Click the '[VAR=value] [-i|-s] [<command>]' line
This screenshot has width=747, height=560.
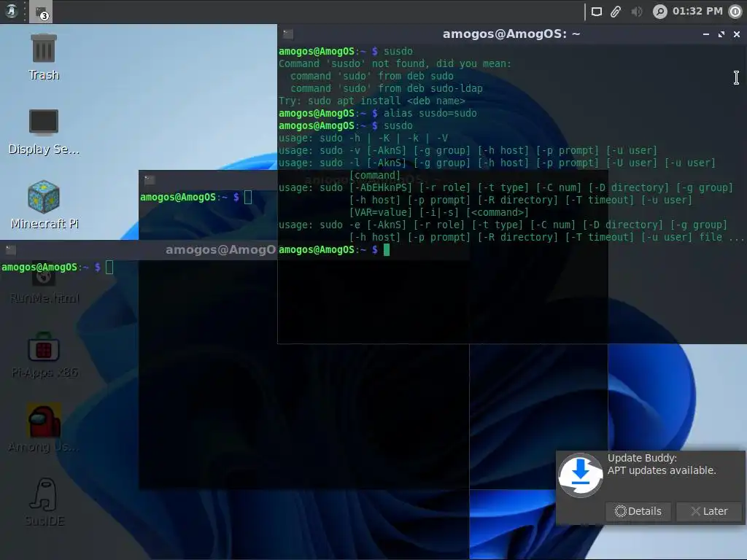pyautogui.click(x=438, y=212)
